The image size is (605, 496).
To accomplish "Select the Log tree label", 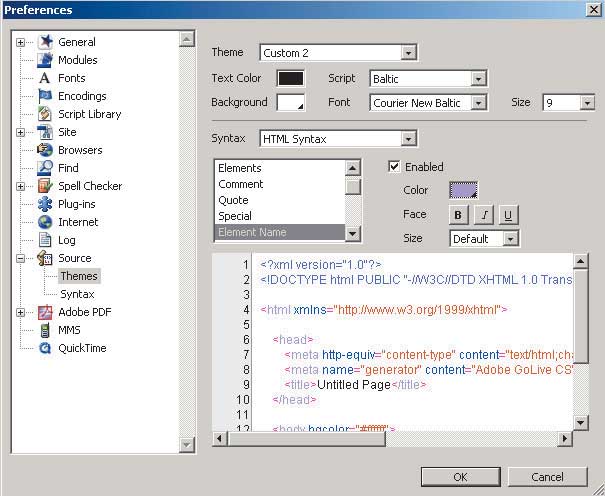I will tap(67, 240).
